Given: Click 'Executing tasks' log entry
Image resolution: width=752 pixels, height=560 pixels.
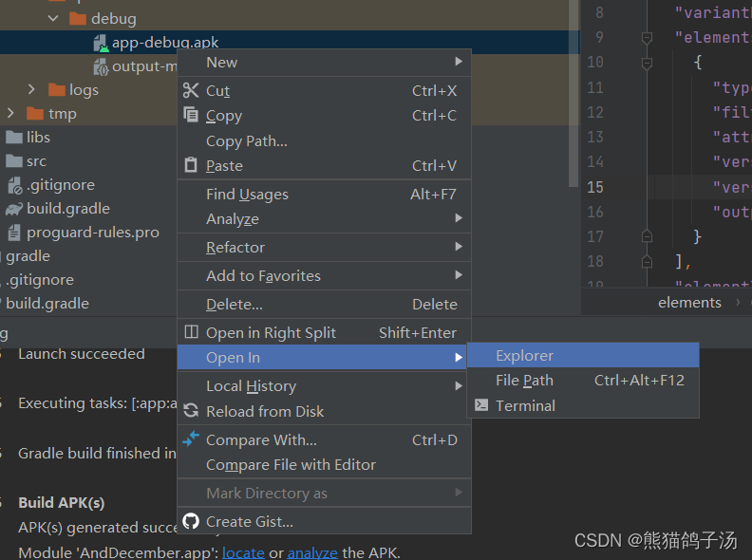Looking at the screenshot, I should click(98, 403).
